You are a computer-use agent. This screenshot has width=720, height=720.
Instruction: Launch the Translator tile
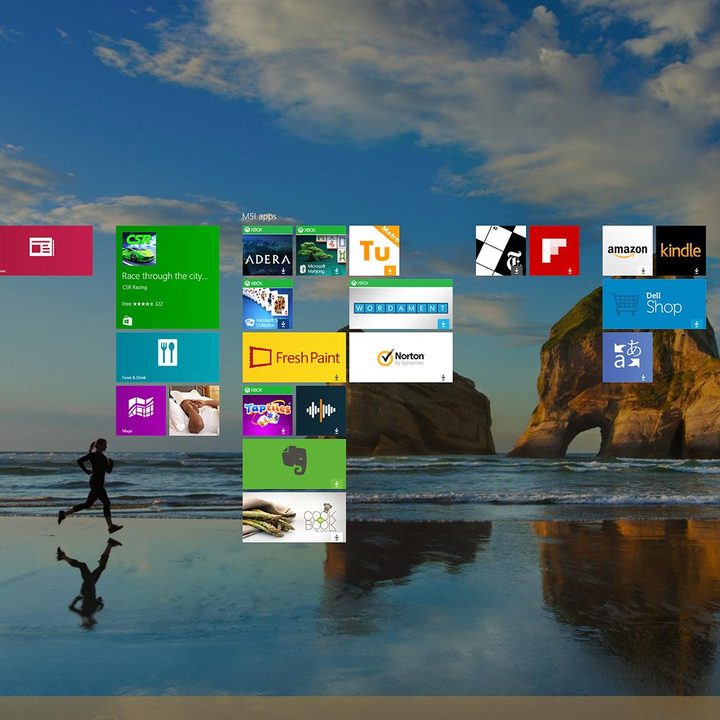click(x=628, y=357)
